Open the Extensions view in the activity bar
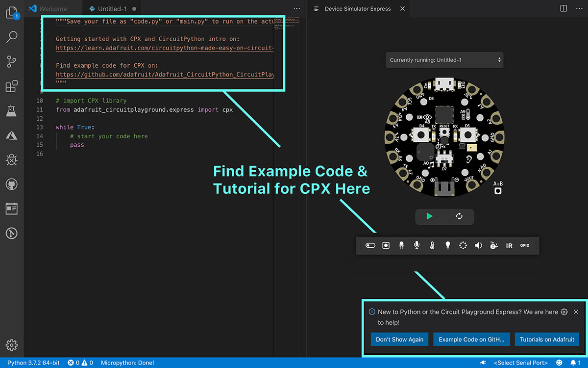This screenshot has height=368, width=588. pos(12,86)
